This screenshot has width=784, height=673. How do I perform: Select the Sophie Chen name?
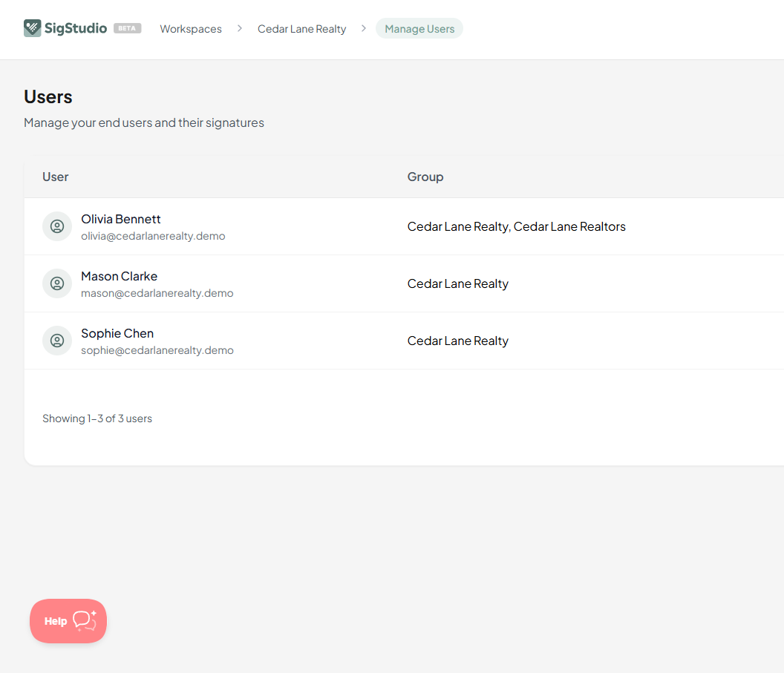tap(117, 333)
